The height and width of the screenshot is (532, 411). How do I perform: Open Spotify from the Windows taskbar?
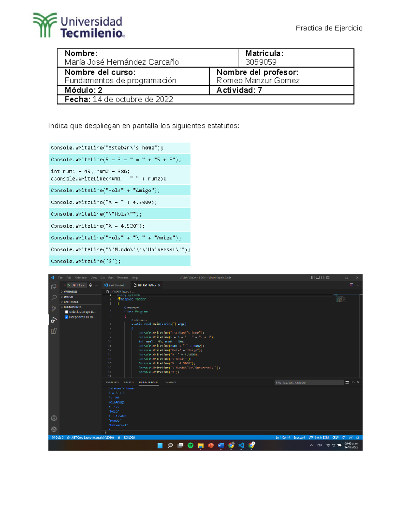click(190, 445)
